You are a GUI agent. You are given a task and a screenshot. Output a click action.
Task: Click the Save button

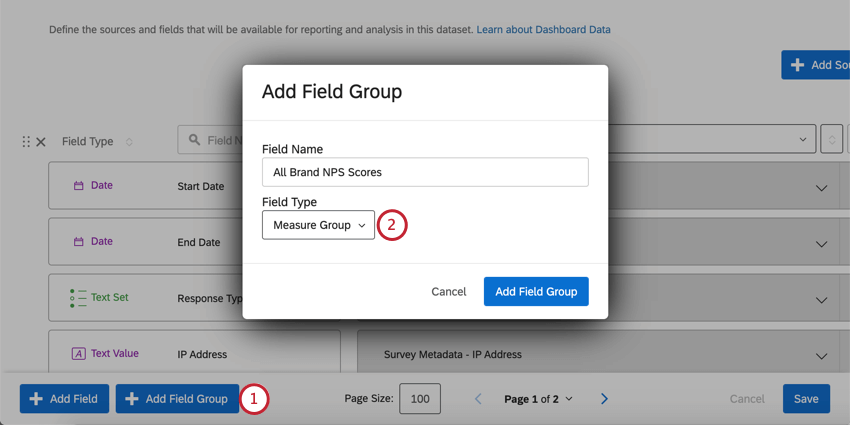coord(806,399)
